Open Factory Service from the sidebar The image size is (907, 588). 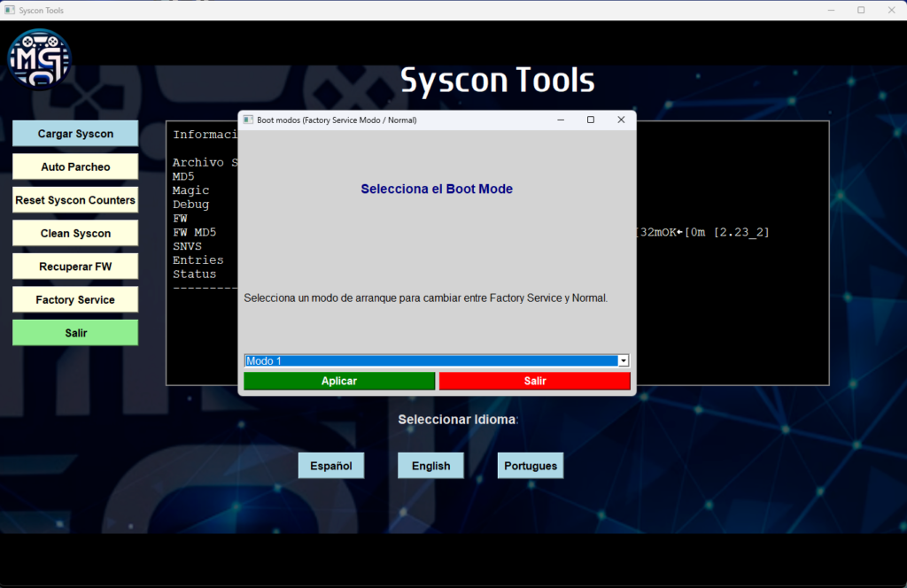pyautogui.click(x=75, y=299)
